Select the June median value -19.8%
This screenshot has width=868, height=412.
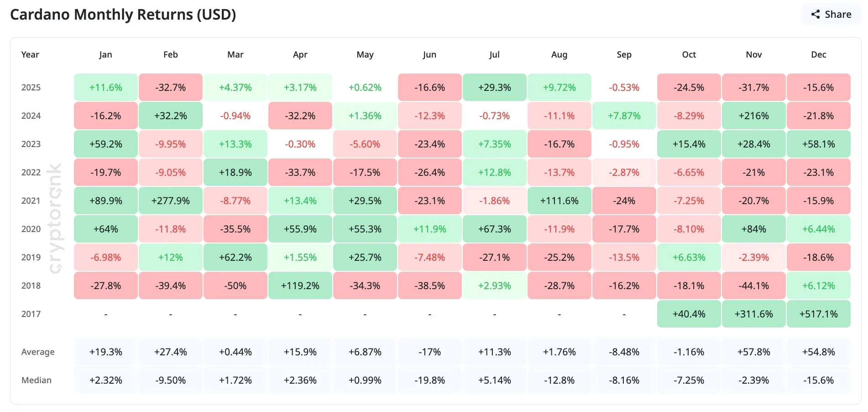429,380
